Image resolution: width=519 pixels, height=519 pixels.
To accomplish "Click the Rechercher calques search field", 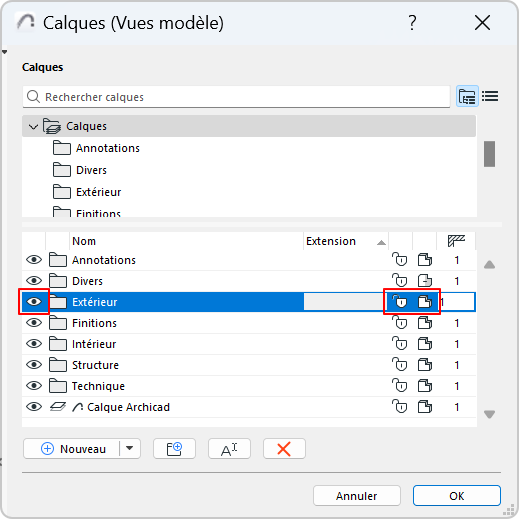I will pos(236,97).
